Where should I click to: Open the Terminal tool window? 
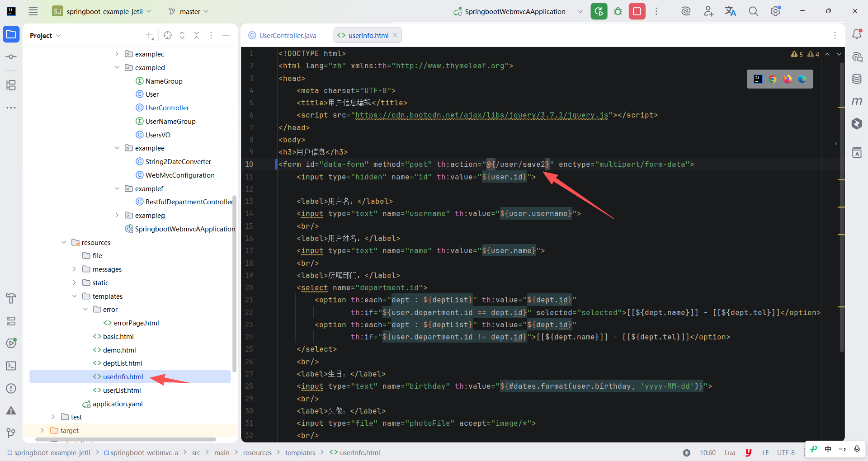(11, 366)
